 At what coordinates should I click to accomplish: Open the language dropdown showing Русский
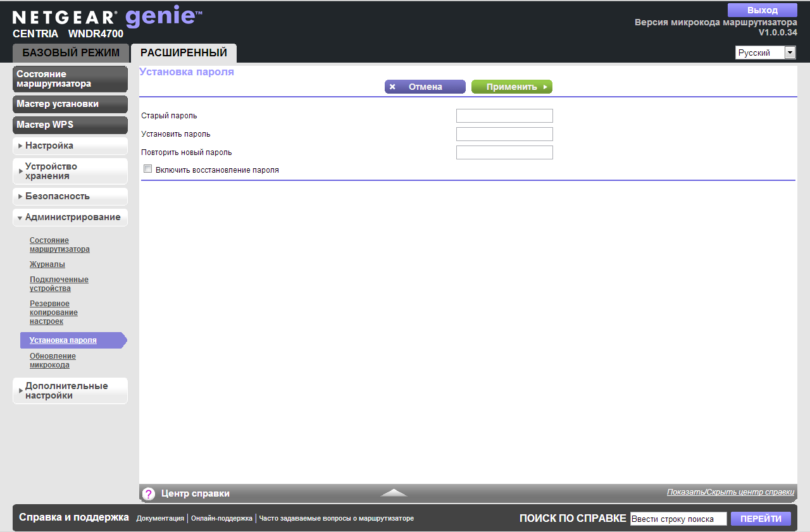click(765, 53)
